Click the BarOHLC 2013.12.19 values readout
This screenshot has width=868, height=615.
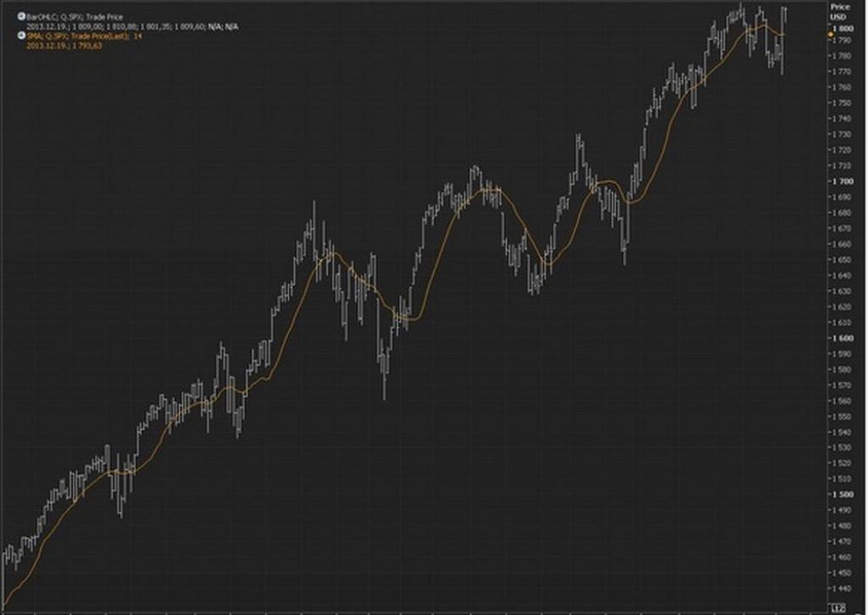click(133, 26)
